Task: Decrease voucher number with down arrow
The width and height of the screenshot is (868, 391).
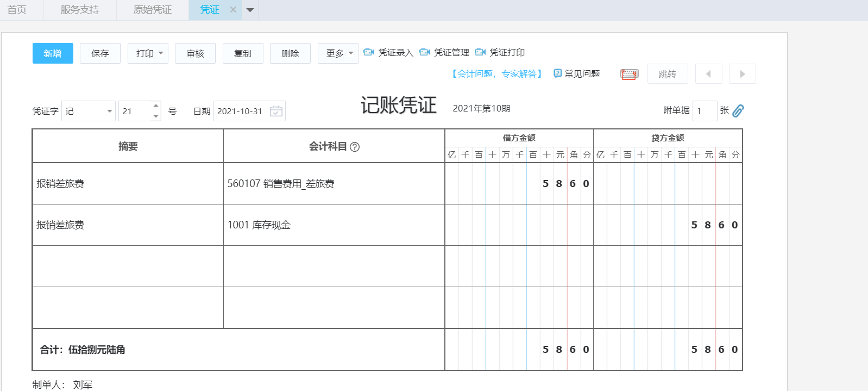Action: point(156,116)
